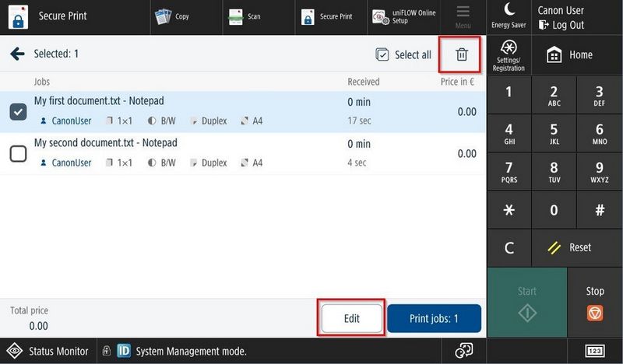Go back using the left arrow

pyautogui.click(x=16, y=54)
